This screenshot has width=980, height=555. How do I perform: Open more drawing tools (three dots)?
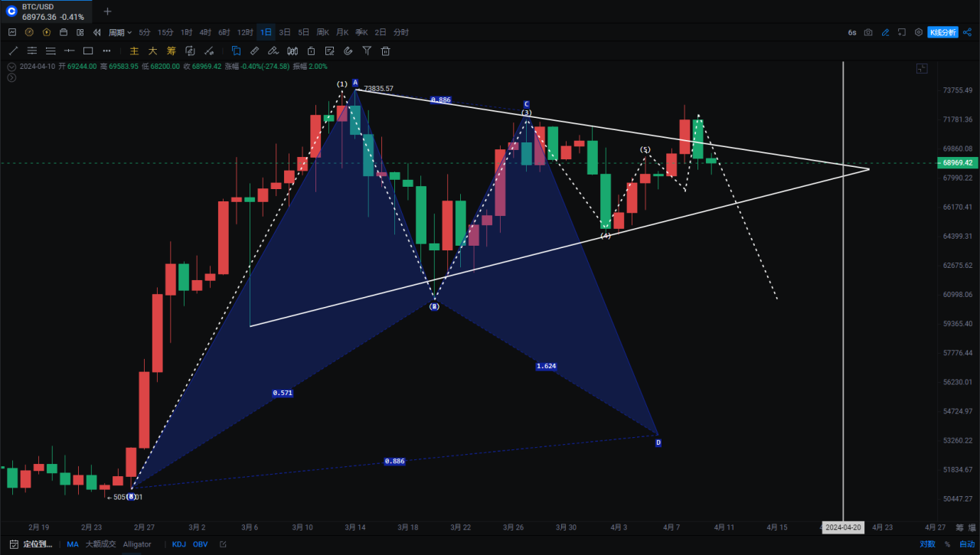click(x=108, y=51)
